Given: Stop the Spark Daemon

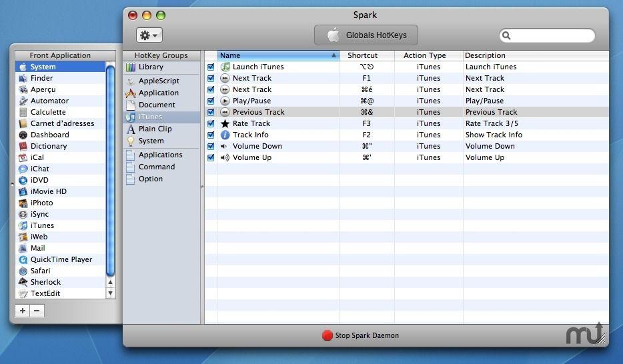Looking at the screenshot, I should (x=360, y=335).
